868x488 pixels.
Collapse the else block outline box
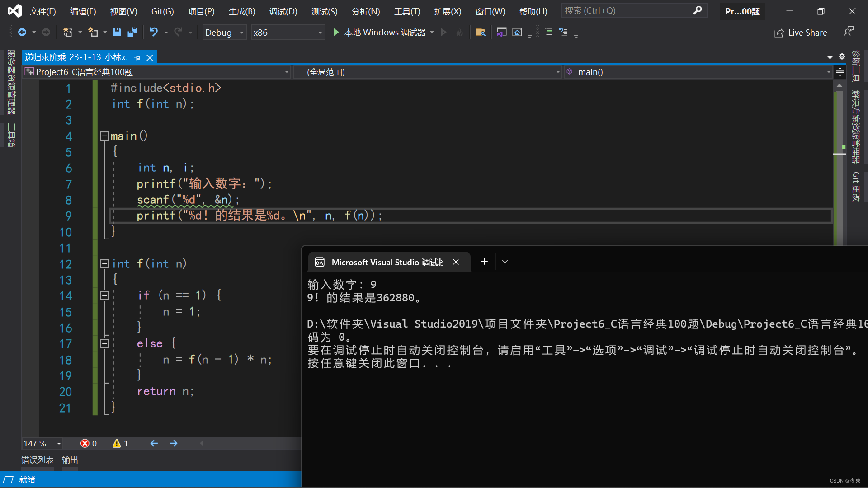(x=104, y=343)
